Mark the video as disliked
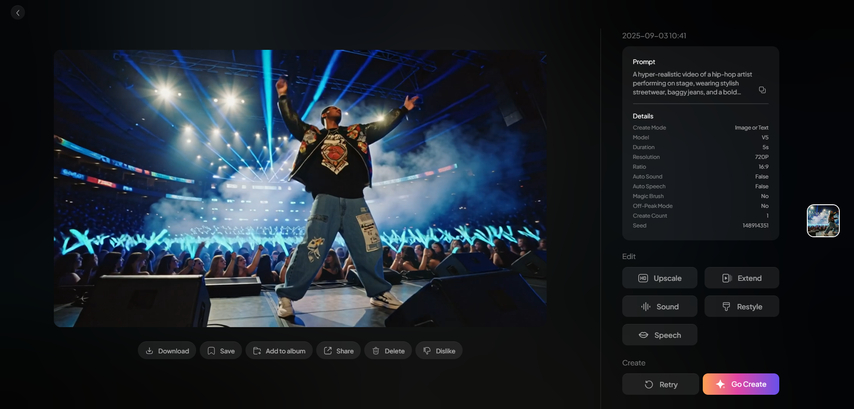 439,351
